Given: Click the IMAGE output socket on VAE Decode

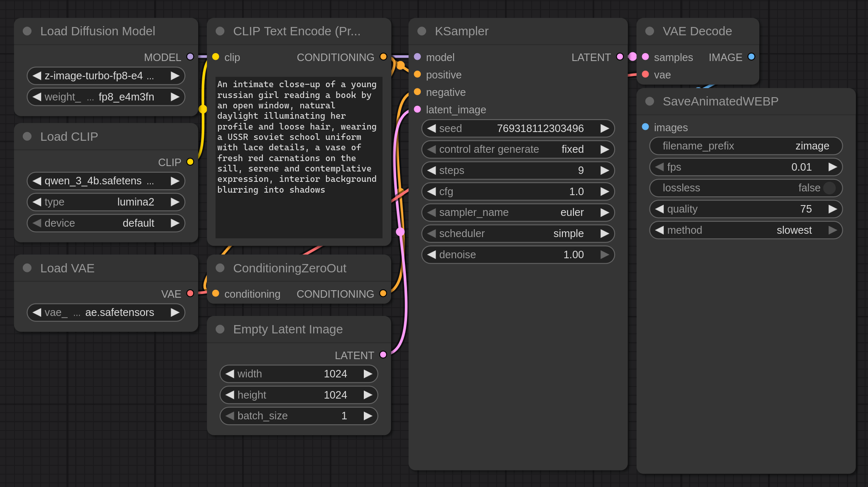Looking at the screenshot, I should point(751,57).
